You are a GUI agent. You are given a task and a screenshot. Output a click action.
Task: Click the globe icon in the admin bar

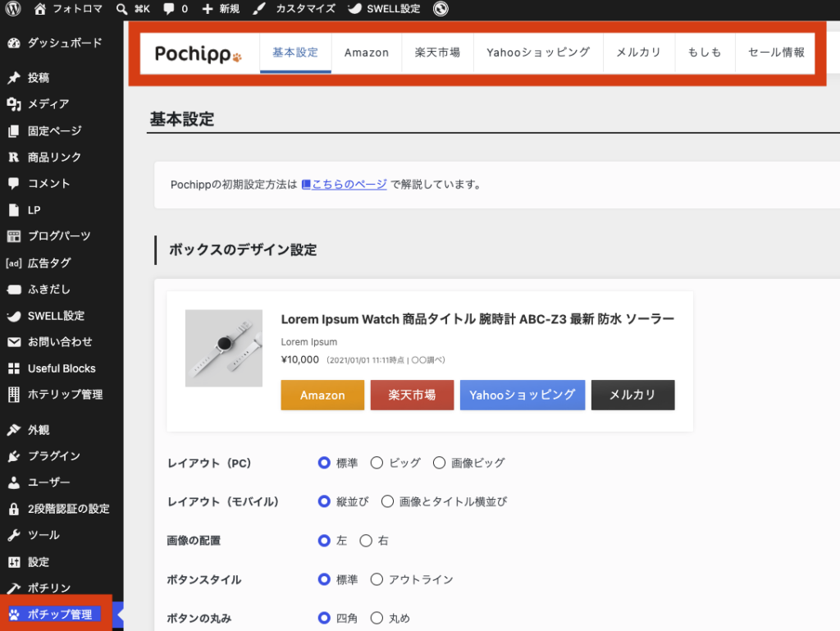(x=441, y=8)
